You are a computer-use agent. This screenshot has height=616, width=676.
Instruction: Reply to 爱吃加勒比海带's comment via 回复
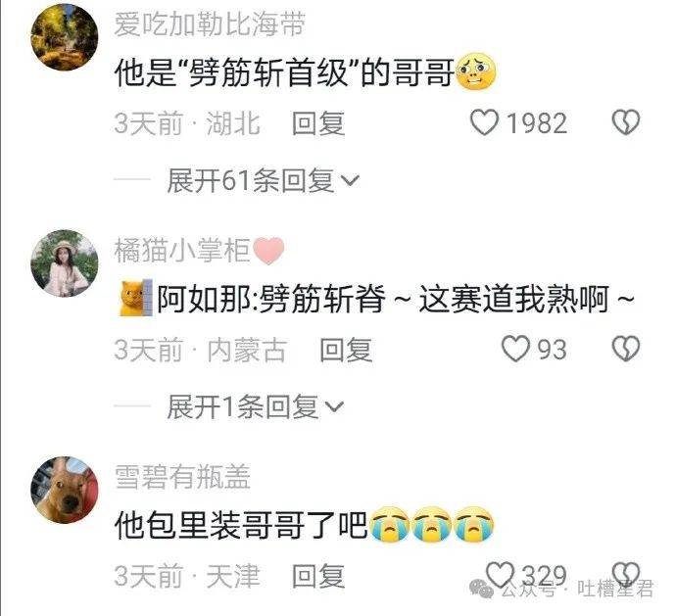pyautogui.click(x=318, y=123)
